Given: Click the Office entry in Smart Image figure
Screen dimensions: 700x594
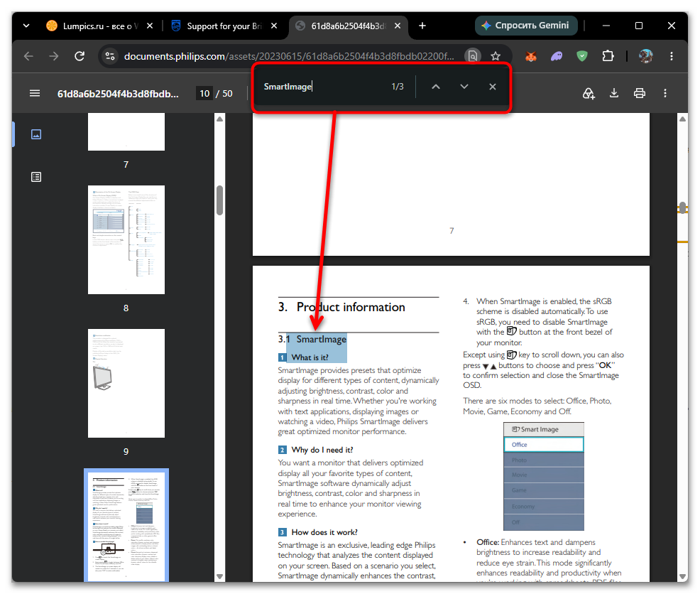Looking at the screenshot, I should (x=543, y=445).
